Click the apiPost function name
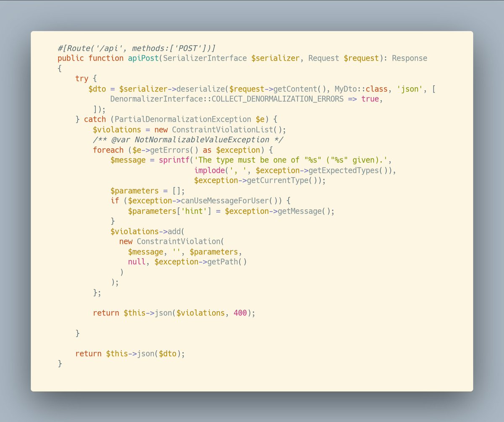 (143, 58)
